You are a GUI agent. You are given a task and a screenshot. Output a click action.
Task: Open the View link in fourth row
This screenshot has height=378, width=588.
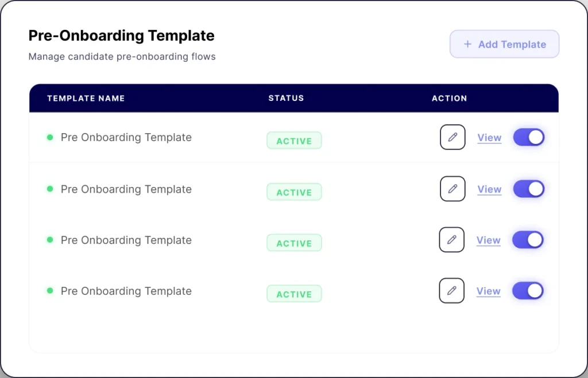pyautogui.click(x=488, y=291)
